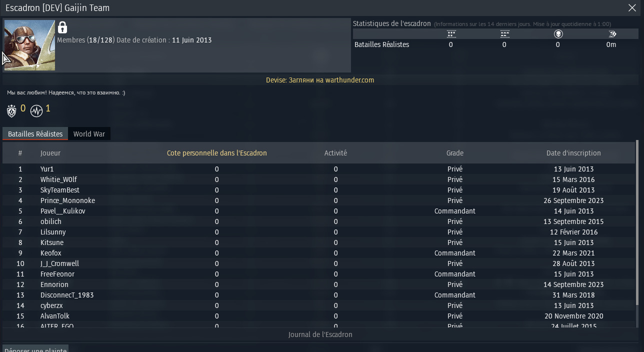Click the air kills icon with stars
This screenshot has width=644, height=352.
click(451, 34)
